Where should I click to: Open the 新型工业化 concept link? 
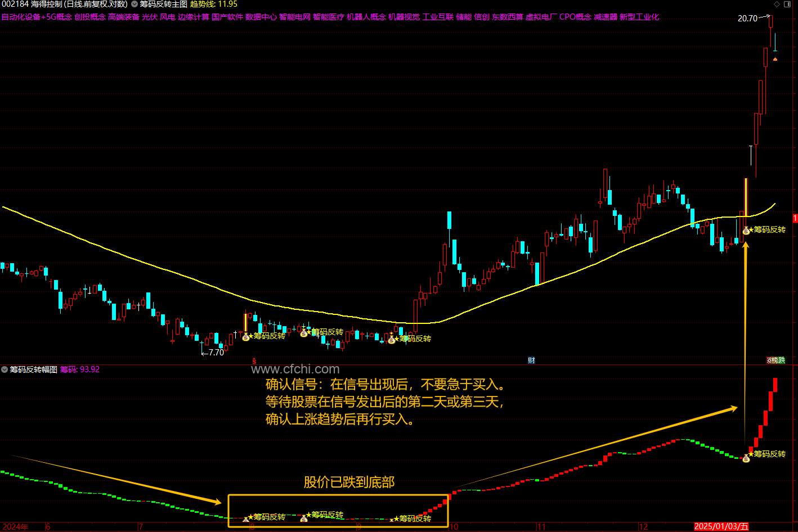coord(639,17)
